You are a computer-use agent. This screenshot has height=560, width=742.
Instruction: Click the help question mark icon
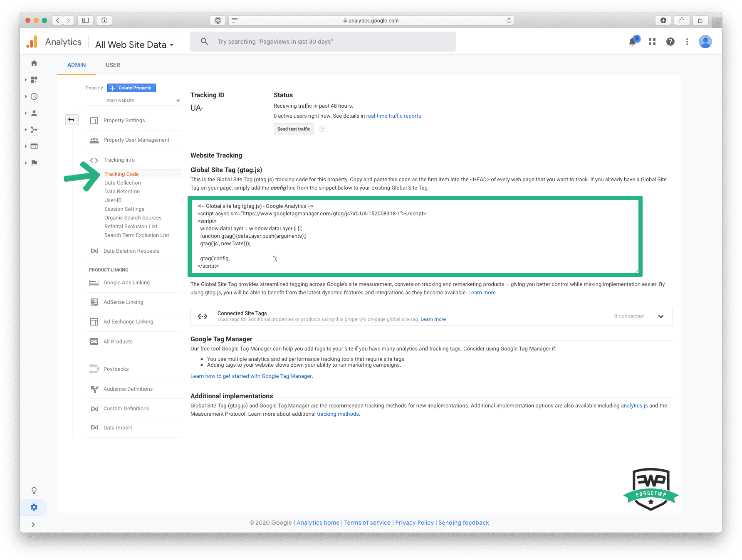click(670, 42)
